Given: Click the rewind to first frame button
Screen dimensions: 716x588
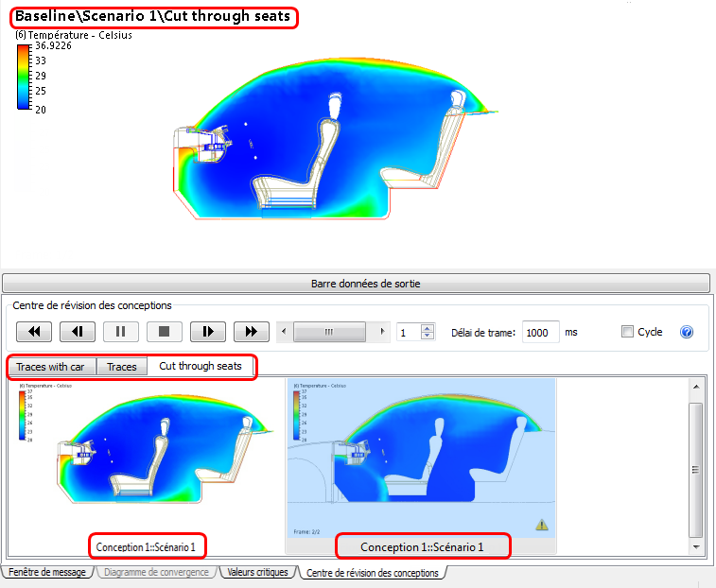Looking at the screenshot, I should (x=34, y=332).
